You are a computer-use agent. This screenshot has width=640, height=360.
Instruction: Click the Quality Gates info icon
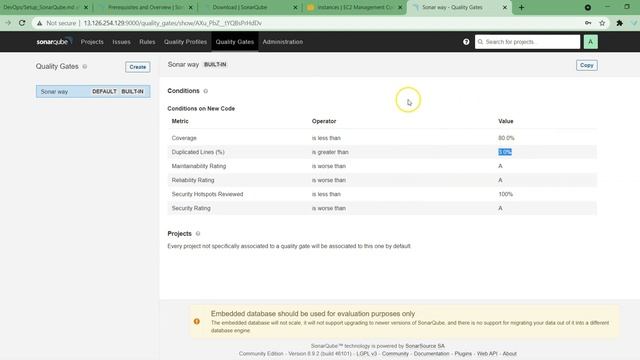[x=85, y=67]
